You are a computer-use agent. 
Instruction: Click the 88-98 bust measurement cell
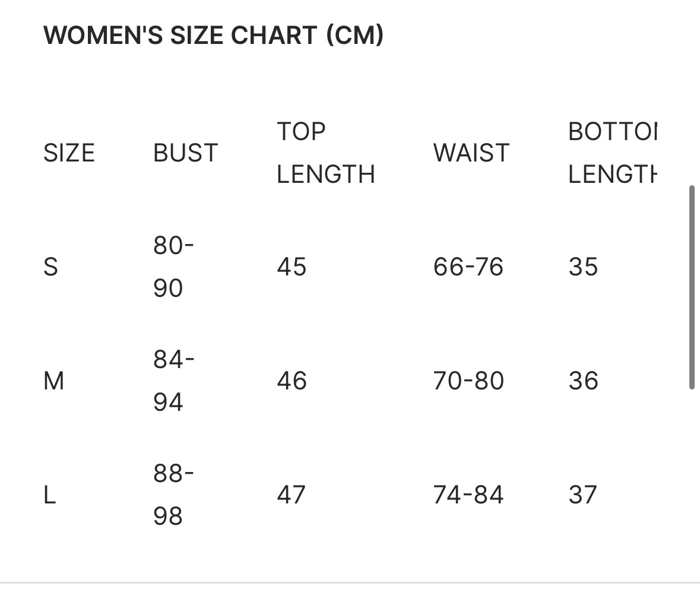tap(173, 495)
